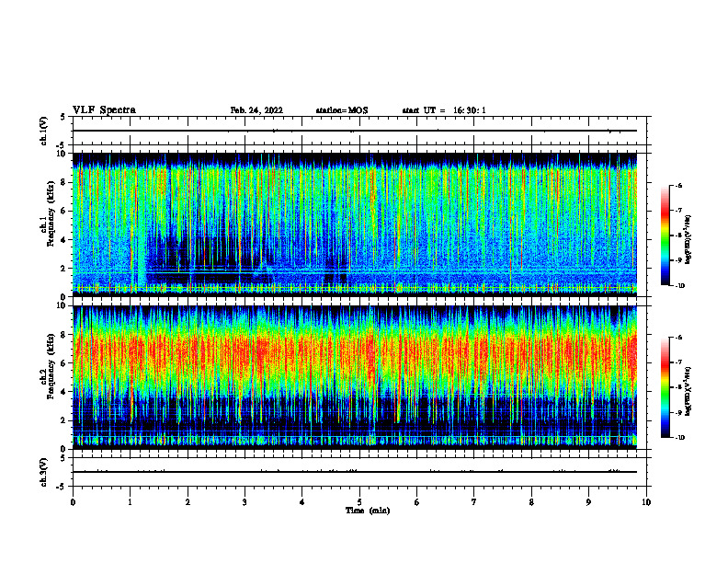728x563 pixels.
Task: Click the "4" kHz tick on ch.1 axis
Action: [63, 240]
